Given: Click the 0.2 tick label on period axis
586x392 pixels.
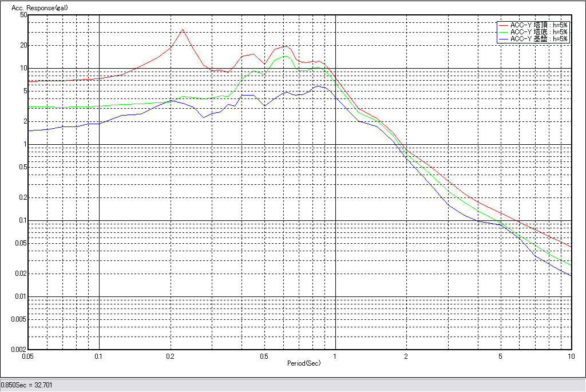Looking at the screenshot, I should [x=170, y=356].
